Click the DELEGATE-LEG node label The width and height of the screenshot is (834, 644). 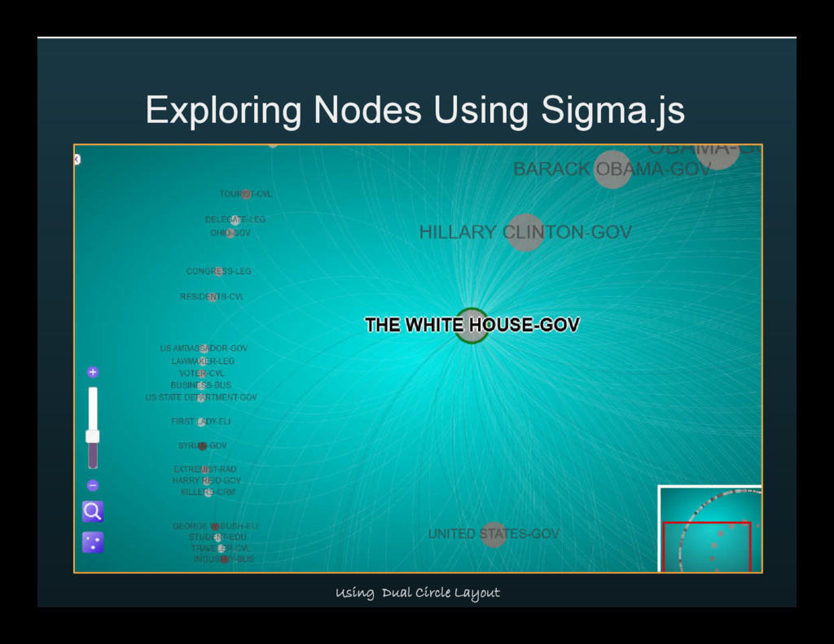point(235,220)
